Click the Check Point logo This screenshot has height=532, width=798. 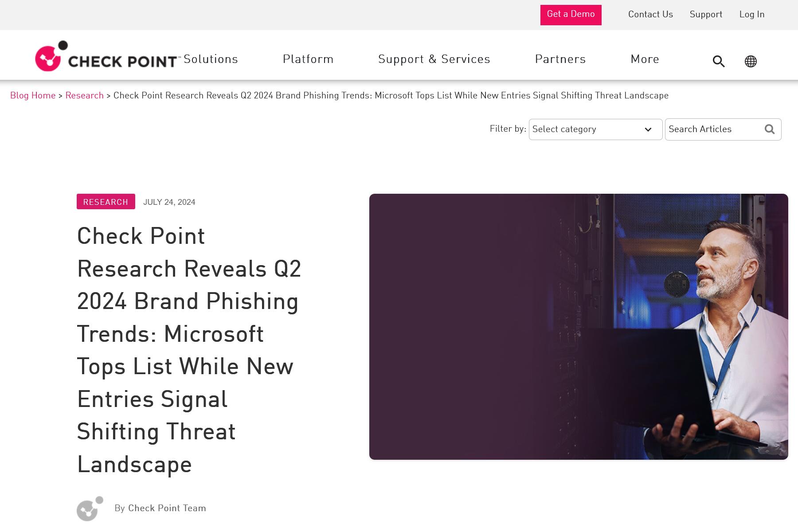108,56
